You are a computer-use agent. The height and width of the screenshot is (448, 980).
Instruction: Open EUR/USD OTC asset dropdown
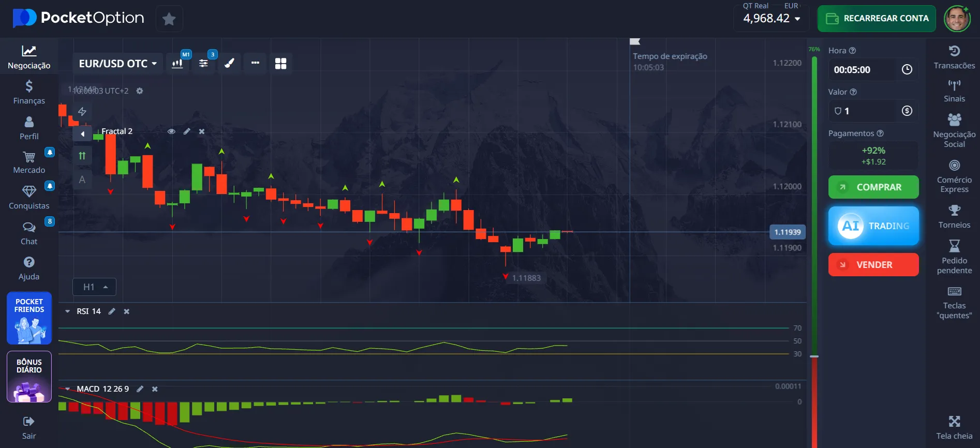point(117,64)
